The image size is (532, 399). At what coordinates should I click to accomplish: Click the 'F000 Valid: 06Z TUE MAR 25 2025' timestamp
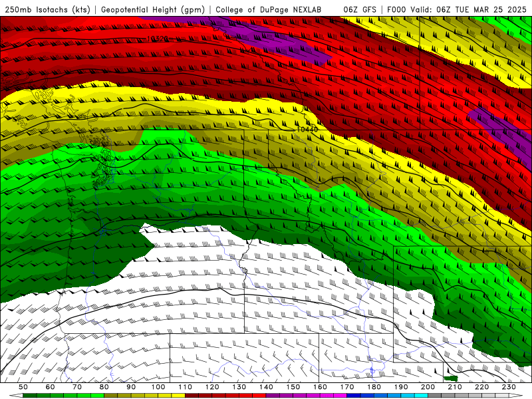coord(457,9)
